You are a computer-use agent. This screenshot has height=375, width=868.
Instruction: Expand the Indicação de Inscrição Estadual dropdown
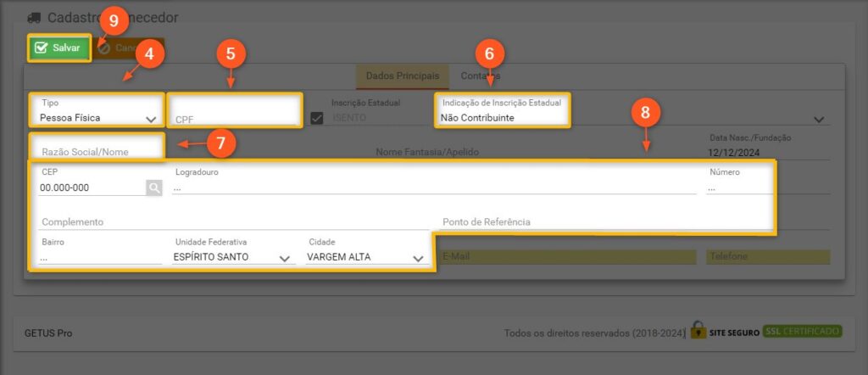tap(819, 120)
